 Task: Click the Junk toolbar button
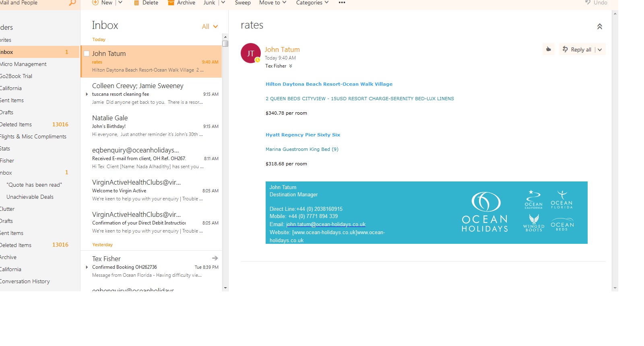209,3
